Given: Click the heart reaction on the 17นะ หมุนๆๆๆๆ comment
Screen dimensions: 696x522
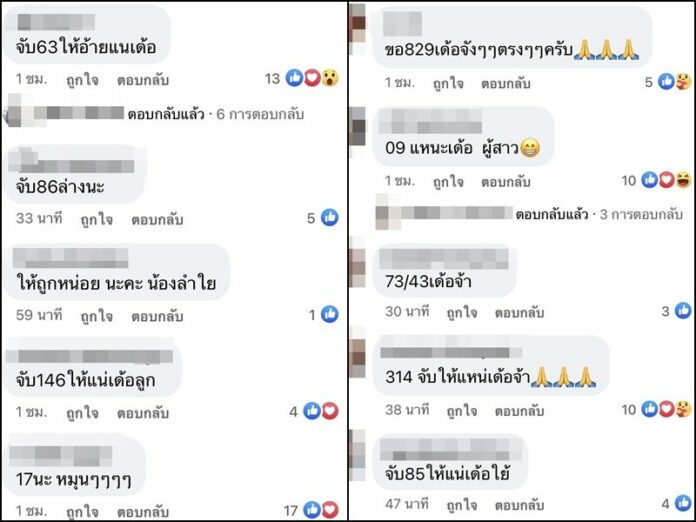Looking at the screenshot, I should 329,510.
